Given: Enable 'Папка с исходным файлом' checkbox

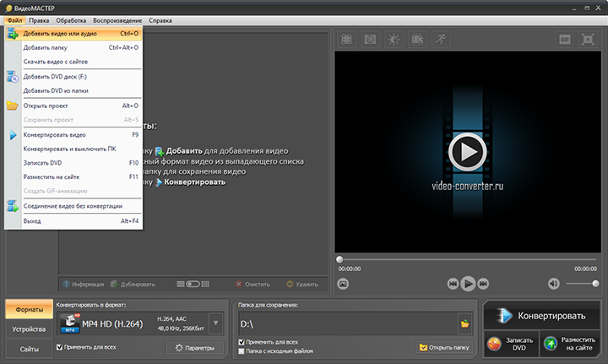Looking at the screenshot, I should (242, 350).
